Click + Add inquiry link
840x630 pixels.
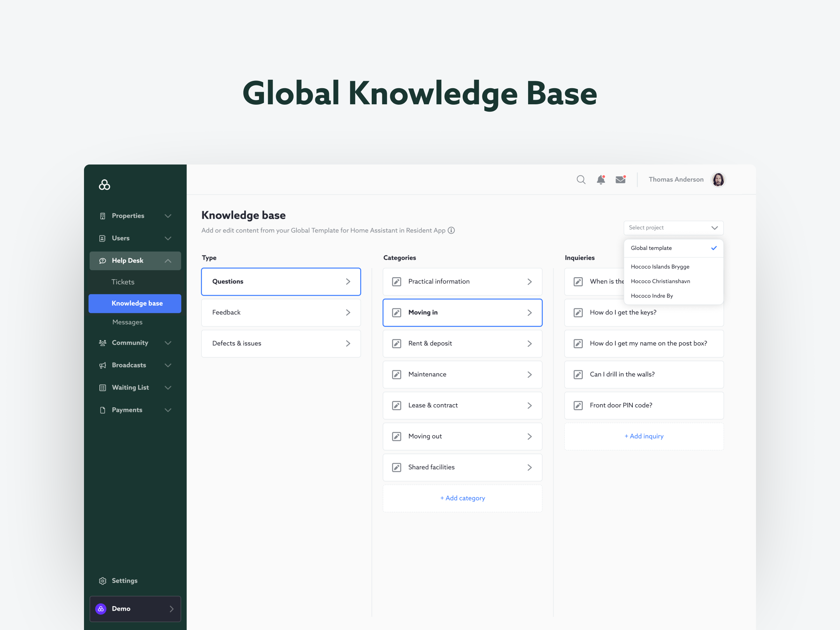point(644,436)
